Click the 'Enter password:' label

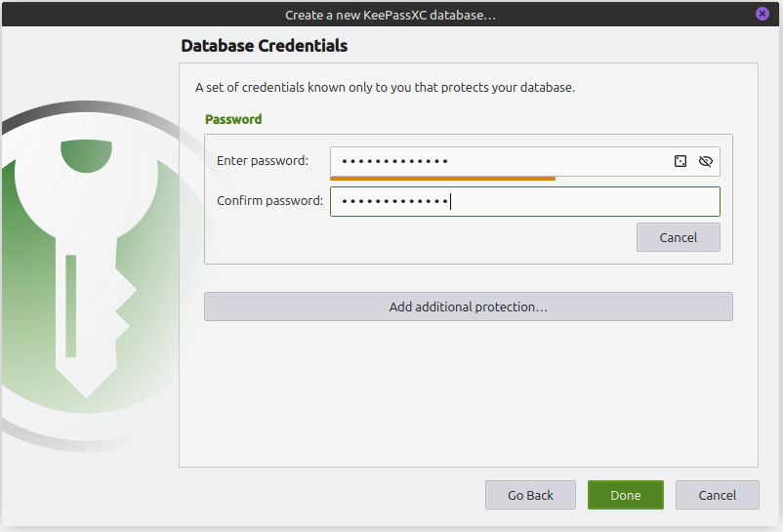[262, 161]
